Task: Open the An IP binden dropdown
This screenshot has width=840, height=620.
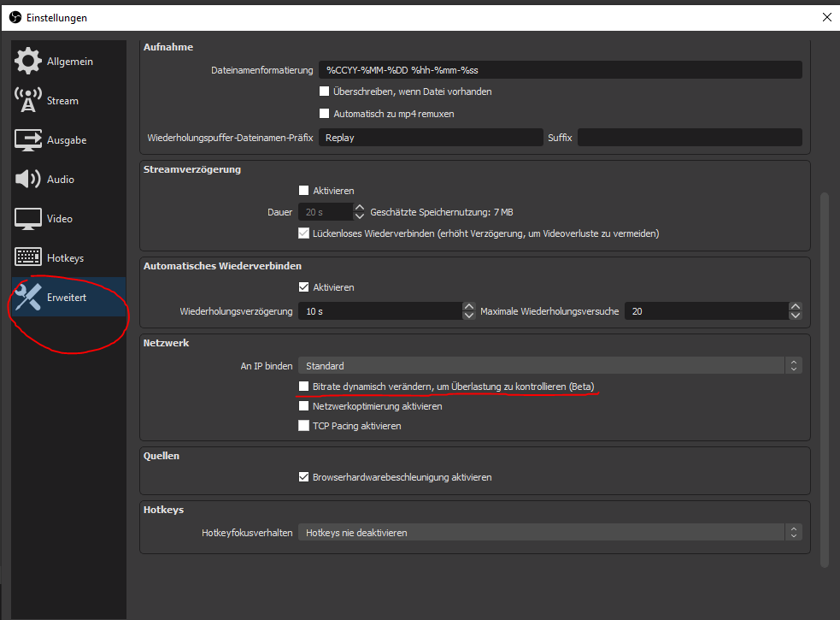Action: click(x=549, y=366)
